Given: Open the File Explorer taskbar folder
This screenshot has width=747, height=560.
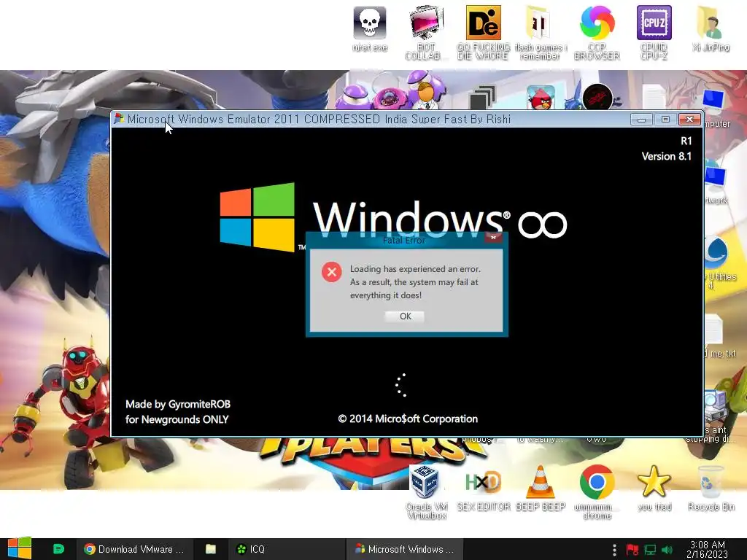Looking at the screenshot, I should 211,549.
